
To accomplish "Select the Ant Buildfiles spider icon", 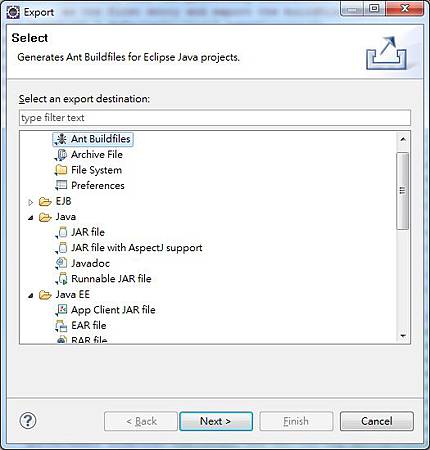I will [x=61, y=139].
